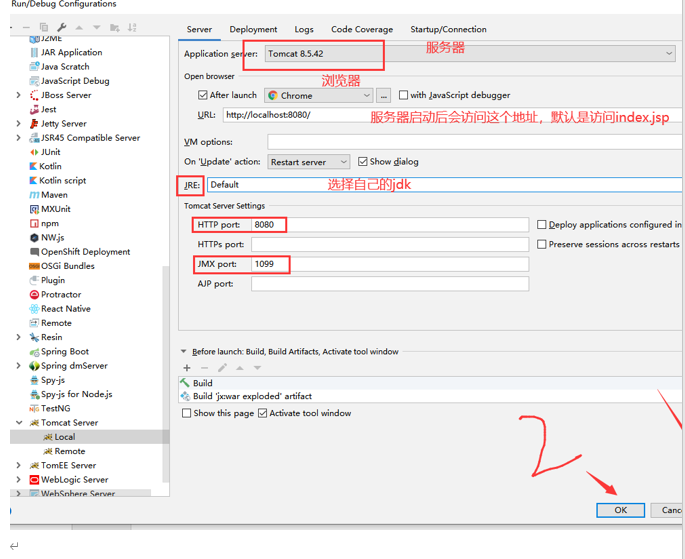
Task: Click the VM options input field
Action: [x=474, y=142]
